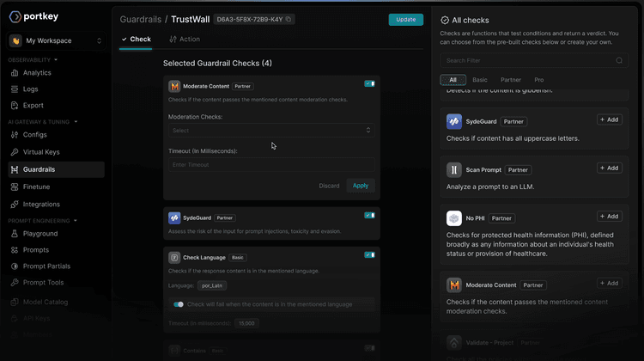The width and height of the screenshot is (644, 361).
Task: Click the search magnifier icon in Search Filter
Action: [619, 60]
